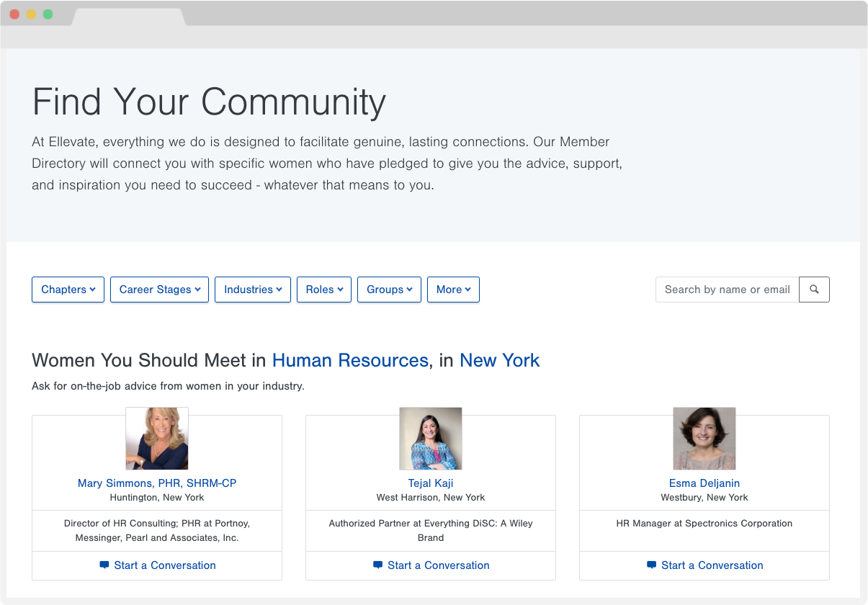Viewport: 868px width, 605px height.
Task: Open Mary Simmons, PHR, SHRM-CP's profile
Action: [157, 483]
